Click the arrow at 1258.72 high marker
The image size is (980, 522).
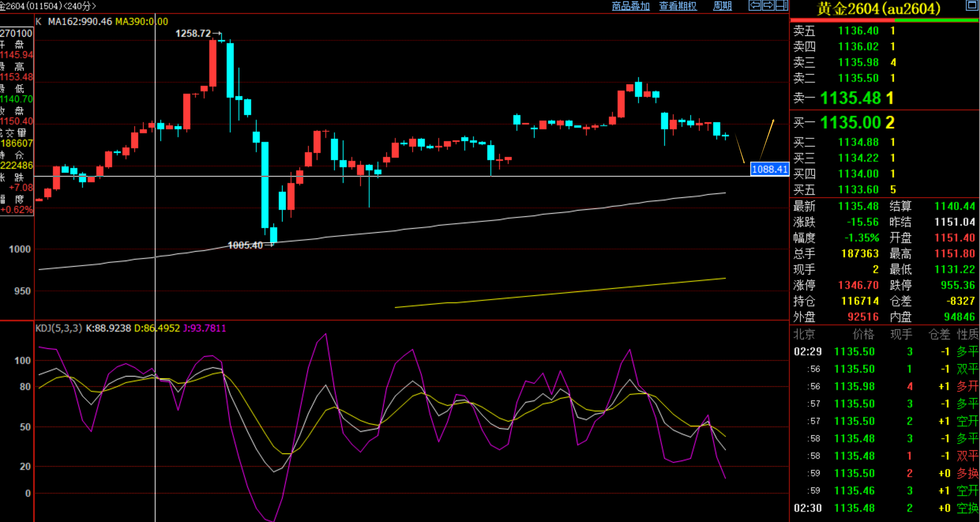[217, 33]
